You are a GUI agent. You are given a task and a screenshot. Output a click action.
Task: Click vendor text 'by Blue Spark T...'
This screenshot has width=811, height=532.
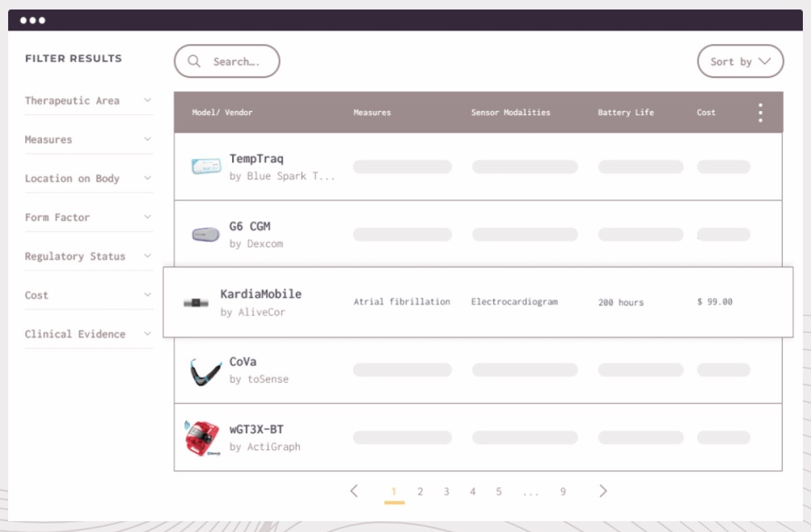pos(282,176)
